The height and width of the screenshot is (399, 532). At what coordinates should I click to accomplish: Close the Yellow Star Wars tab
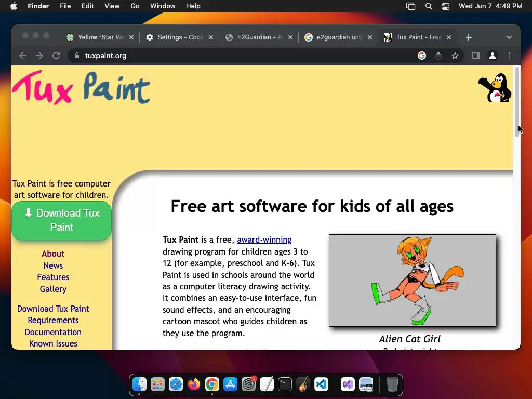[131, 37]
